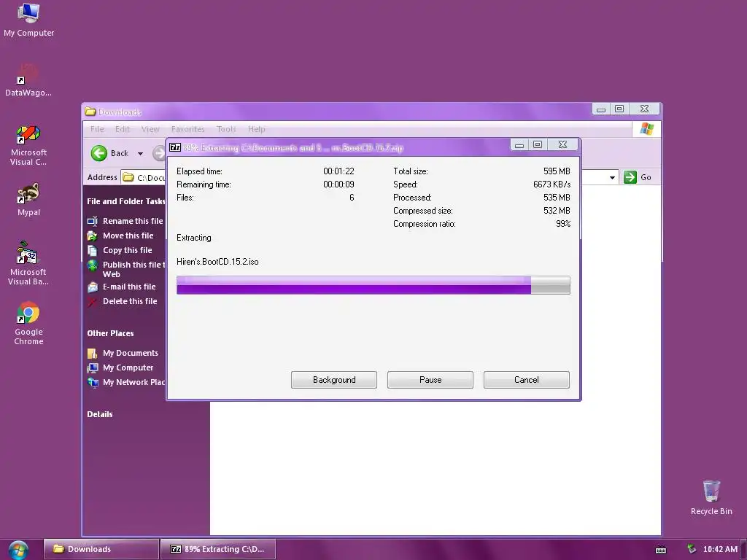747x560 pixels.
Task: Open the View menu
Action: tap(150, 129)
